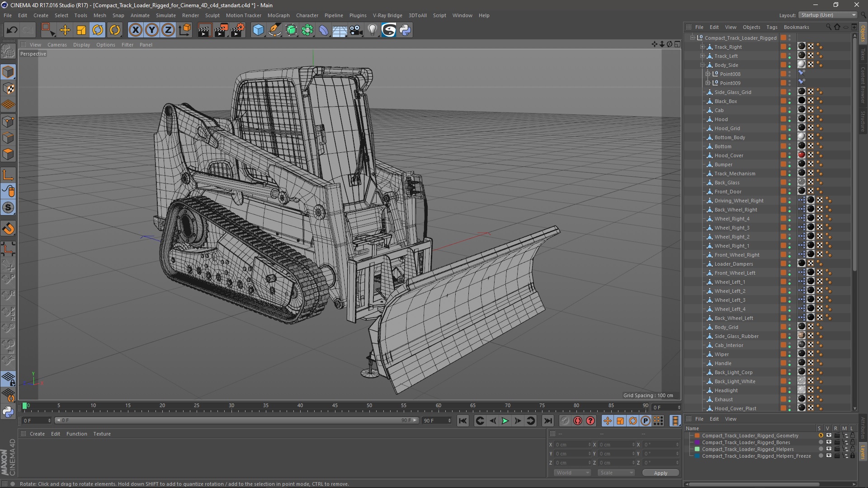Open the World coordinate dropdown
Viewport: 868px width, 488px height.
pyautogui.click(x=572, y=473)
